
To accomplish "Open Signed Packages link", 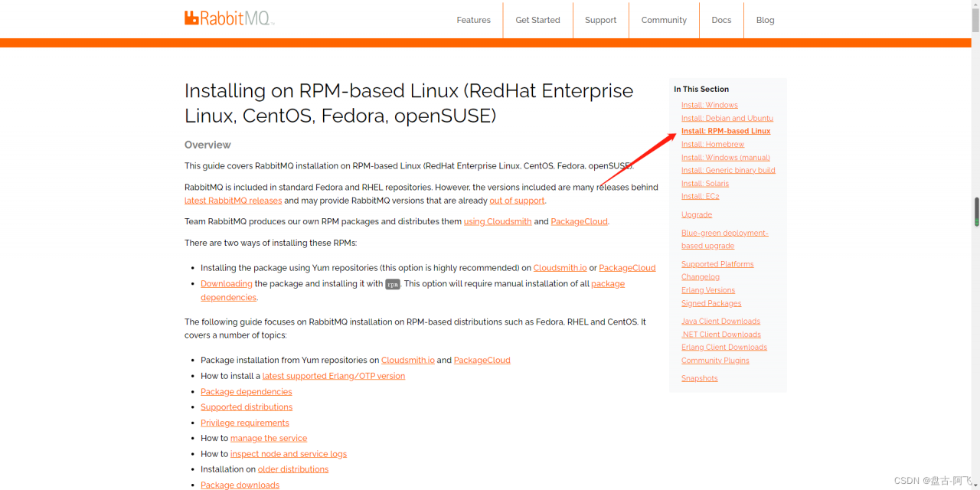I will 711,303.
